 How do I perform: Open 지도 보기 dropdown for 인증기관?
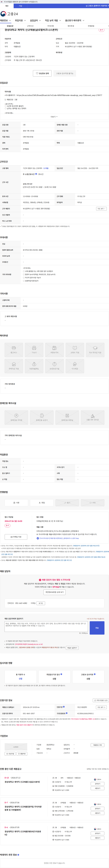pos(101,707)
